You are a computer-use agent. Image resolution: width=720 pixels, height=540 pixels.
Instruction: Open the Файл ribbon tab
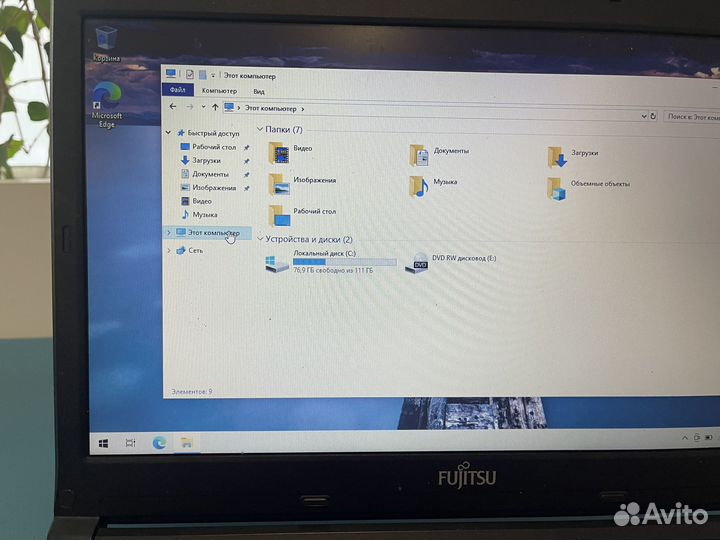click(178, 90)
